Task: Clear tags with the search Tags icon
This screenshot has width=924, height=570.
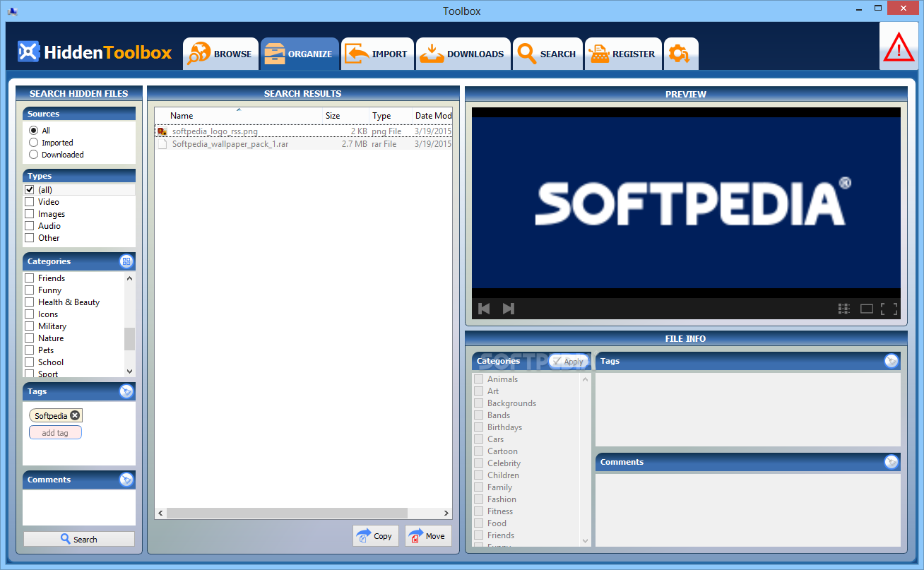Action: 126,391
